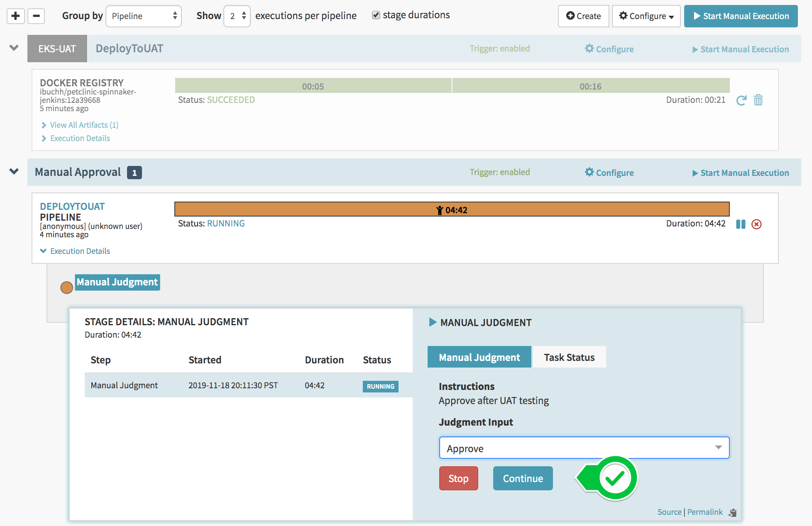Collapse the Manual Approval pipeline group chevron
This screenshot has height=526, width=812.
click(14, 172)
